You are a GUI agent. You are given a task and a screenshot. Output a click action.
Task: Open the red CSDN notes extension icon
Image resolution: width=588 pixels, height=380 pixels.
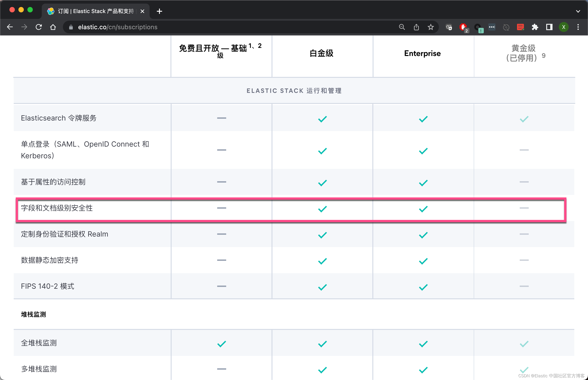[x=520, y=27]
